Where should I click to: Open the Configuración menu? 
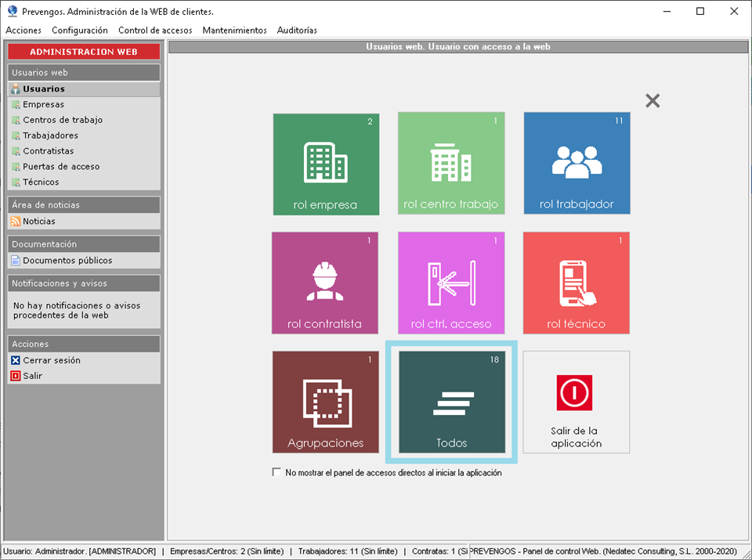80,30
